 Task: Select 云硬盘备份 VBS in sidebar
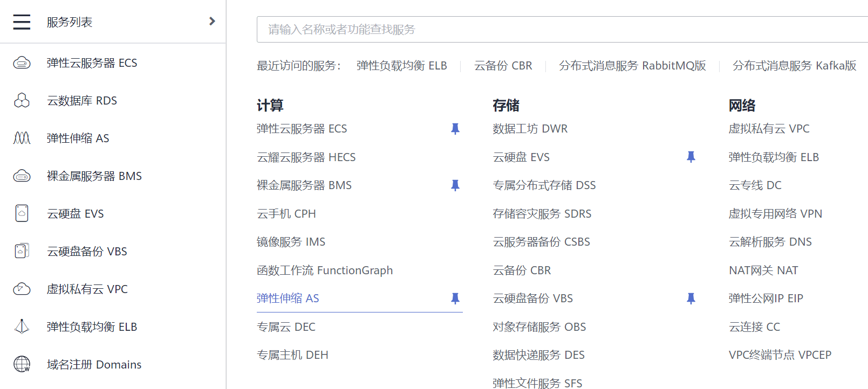(87, 252)
